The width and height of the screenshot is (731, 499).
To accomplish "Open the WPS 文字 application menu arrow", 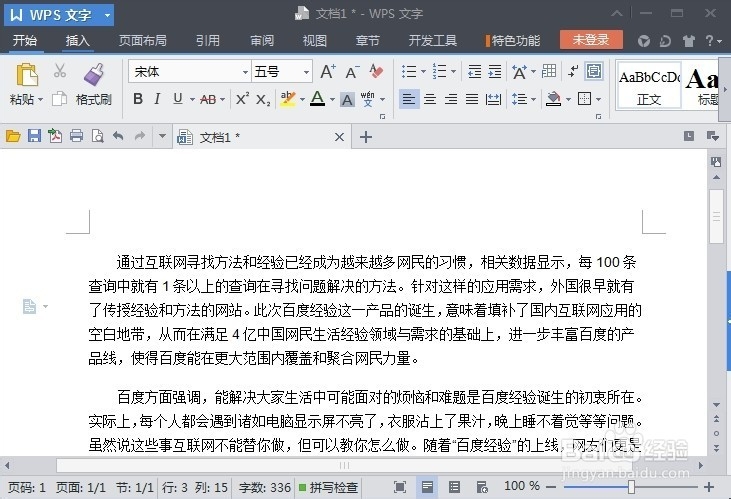I will pos(107,15).
